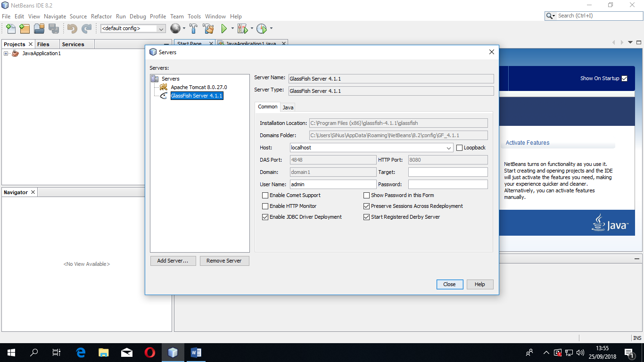Expand the JavaApplication1 project node

pyautogui.click(x=5, y=53)
